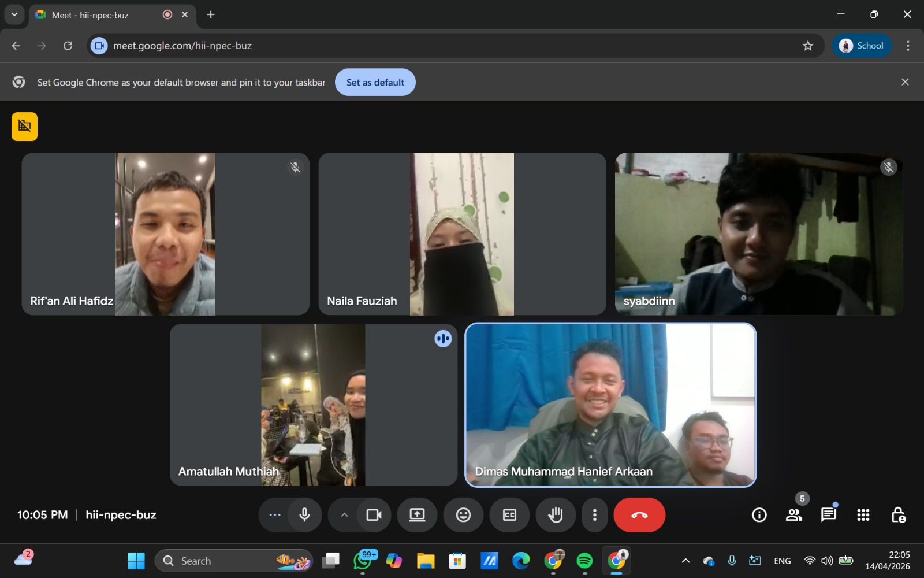Viewport: 924px width, 578px height.
Task: Open audio settings three-dot menu
Action: click(275, 515)
